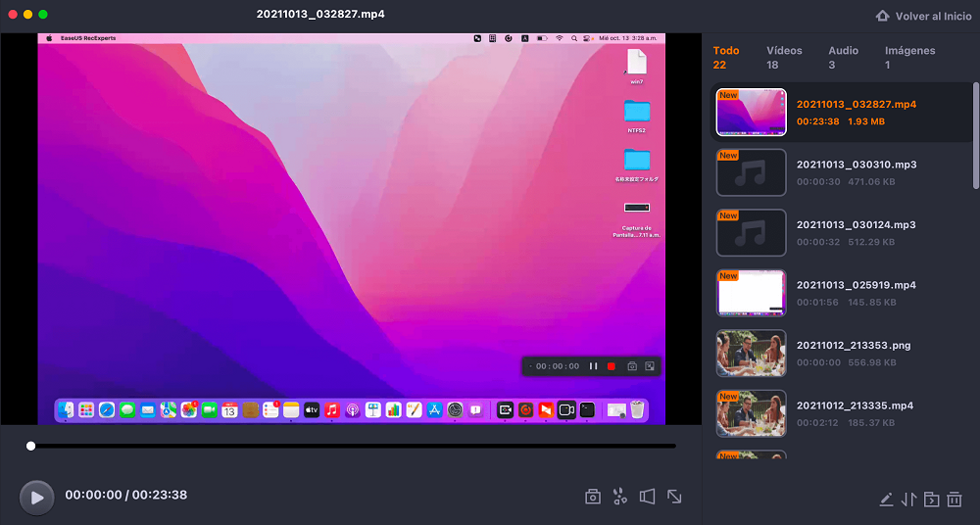Expand the player to fullscreen
The width and height of the screenshot is (980, 525).
[x=674, y=497]
